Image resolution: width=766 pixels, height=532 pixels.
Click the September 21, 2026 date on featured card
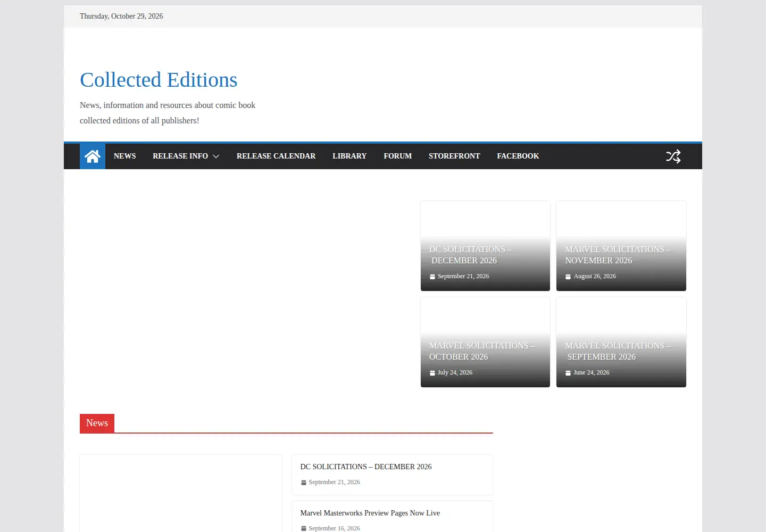[x=463, y=277]
